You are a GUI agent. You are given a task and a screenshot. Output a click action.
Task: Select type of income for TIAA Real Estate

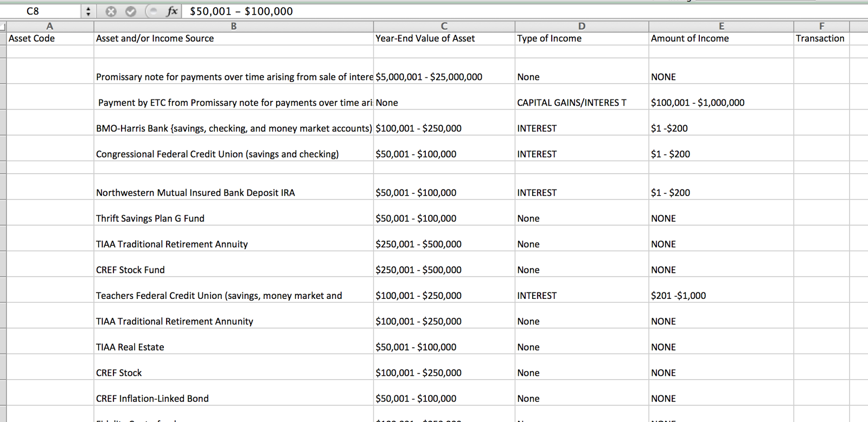coord(582,341)
